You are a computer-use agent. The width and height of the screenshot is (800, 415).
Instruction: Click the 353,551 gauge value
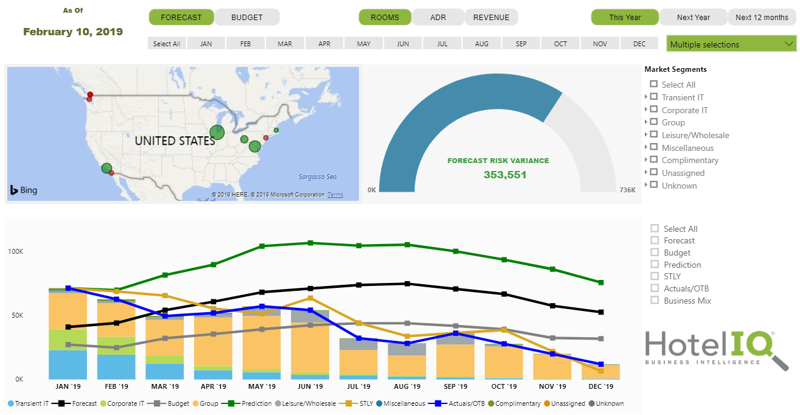[505, 175]
